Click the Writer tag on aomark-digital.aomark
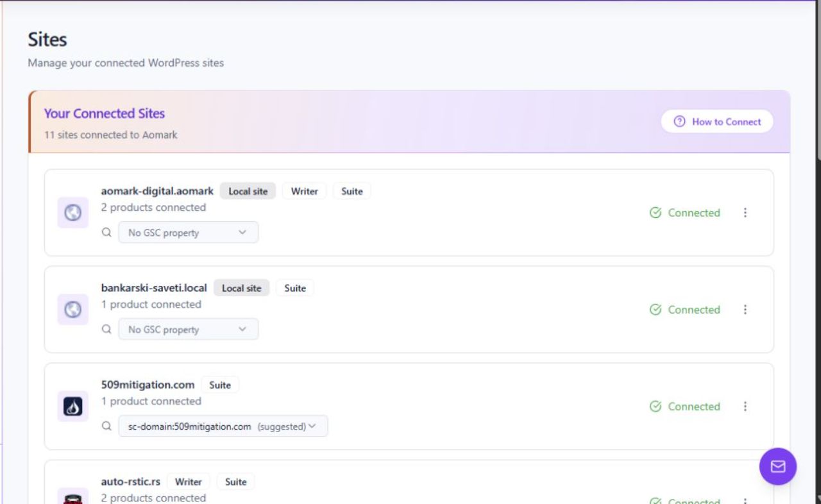The height and width of the screenshot is (504, 821). click(305, 191)
